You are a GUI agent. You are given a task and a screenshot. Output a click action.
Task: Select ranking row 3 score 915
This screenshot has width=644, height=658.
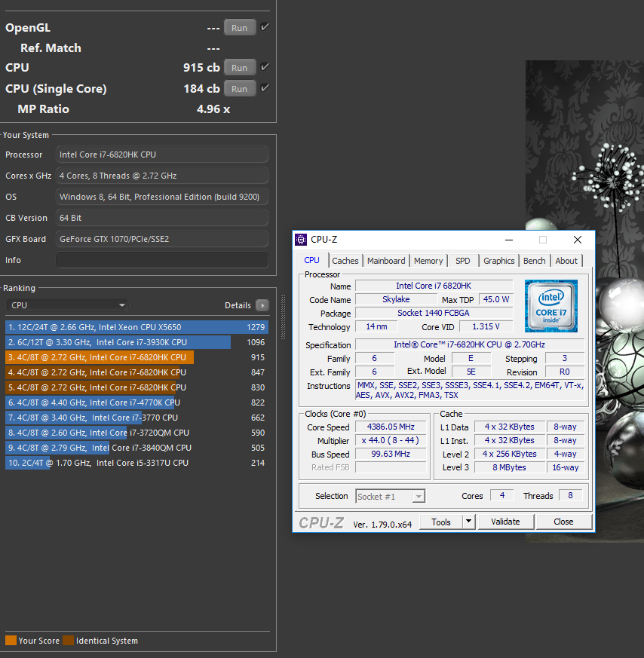(x=136, y=357)
